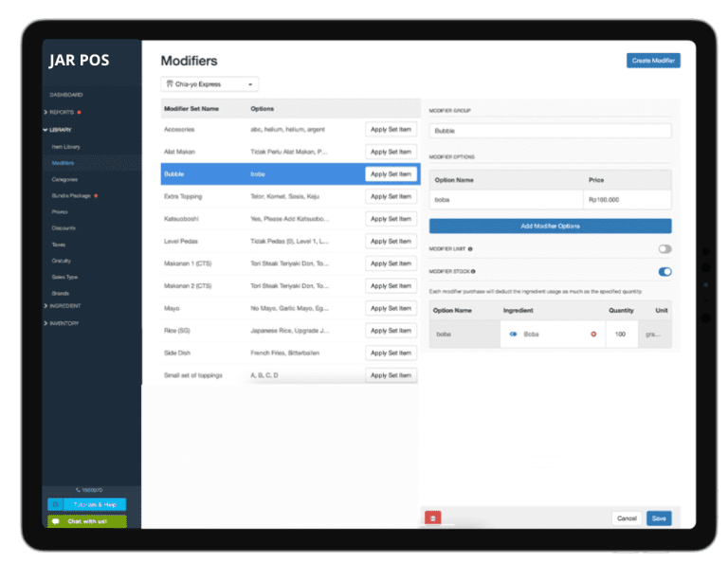Click the store icon in the outlet selector
The width and height of the screenshot is (728, 563).
170,84
